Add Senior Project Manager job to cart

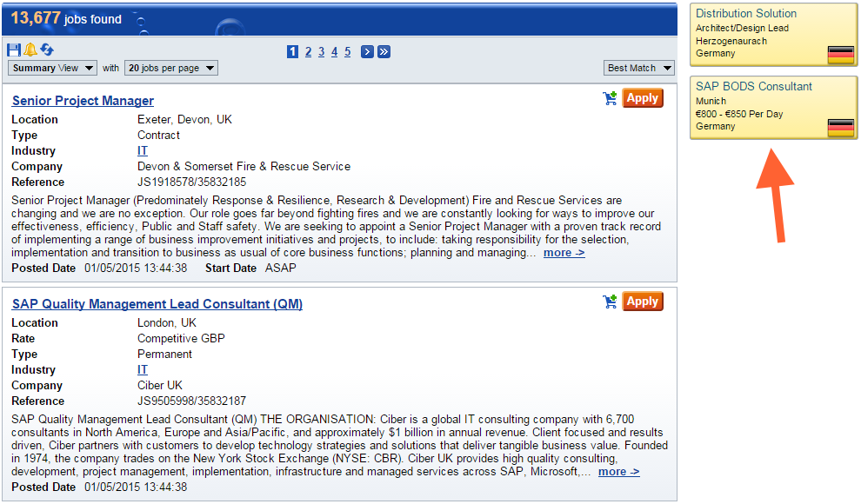pyautogui.click(x=610, y=99)
